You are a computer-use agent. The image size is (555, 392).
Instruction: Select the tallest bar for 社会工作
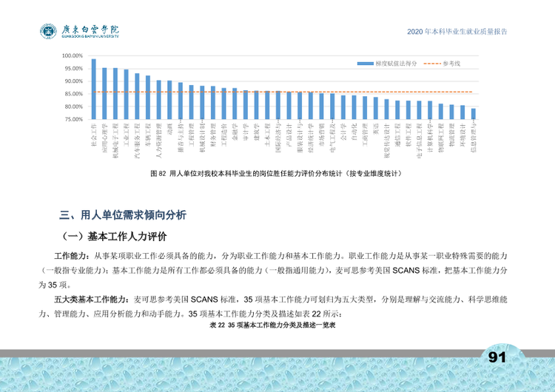[94, 89]
